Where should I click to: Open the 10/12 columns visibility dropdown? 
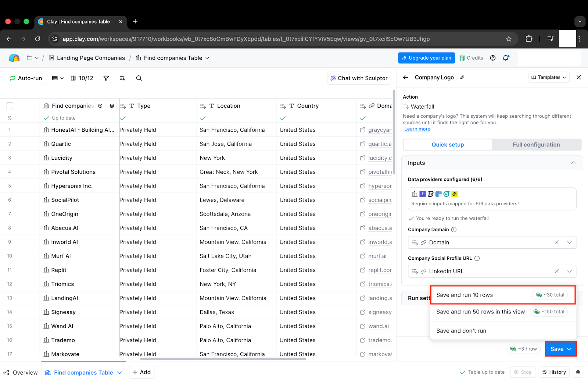[82, 78]
